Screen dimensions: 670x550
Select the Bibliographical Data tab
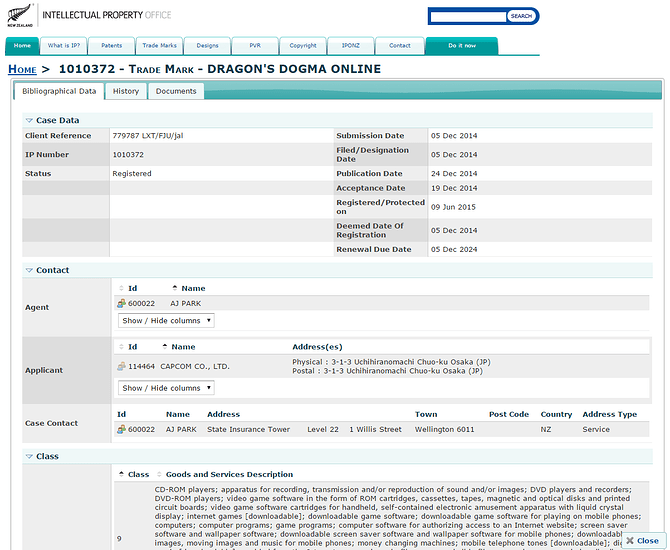[59, 91]
